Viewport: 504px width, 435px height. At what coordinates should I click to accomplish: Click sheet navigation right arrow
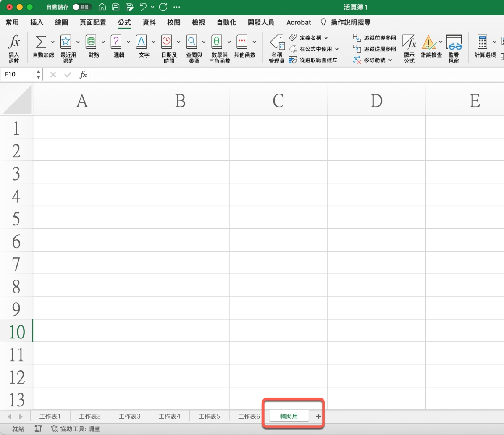coord(21,417)
